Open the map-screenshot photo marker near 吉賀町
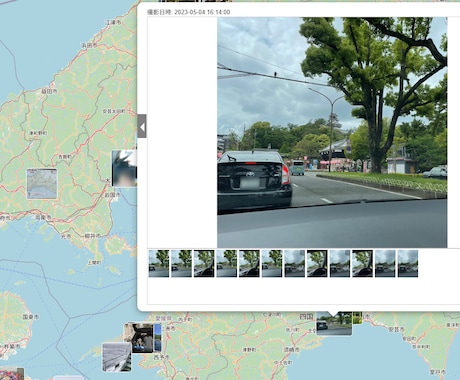Viewport: 460px width, 380px height. pyautogui.click(x=42, y=184)
